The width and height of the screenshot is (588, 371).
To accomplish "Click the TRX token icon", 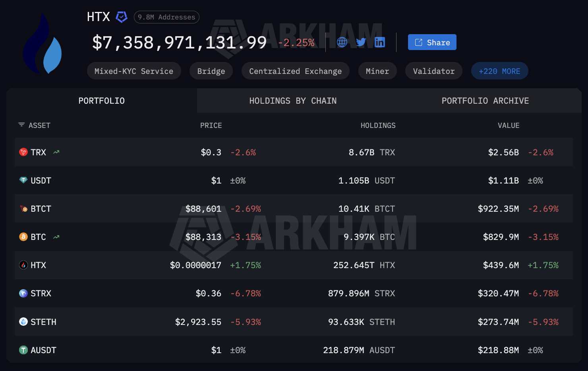I will [x=23, y=152].
